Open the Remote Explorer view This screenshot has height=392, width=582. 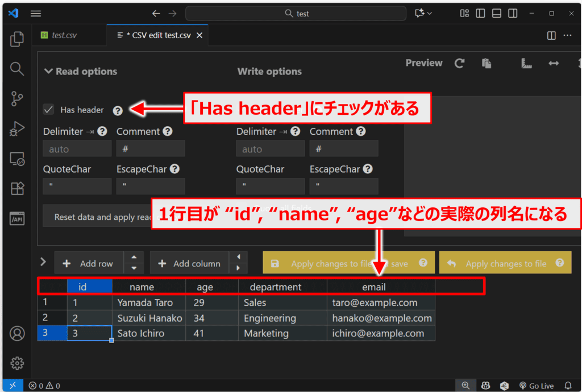click(17, 159)
